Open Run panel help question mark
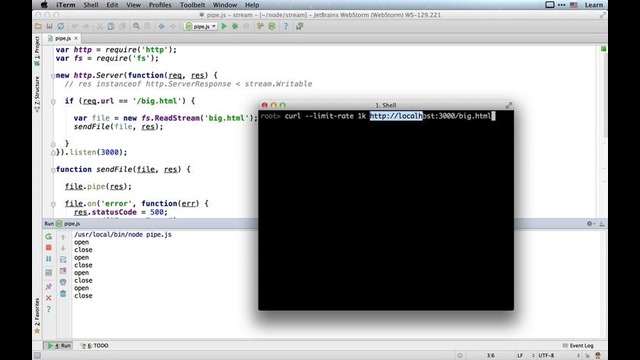This screenshot has width=640, height=360. click(x=49, y=309)
